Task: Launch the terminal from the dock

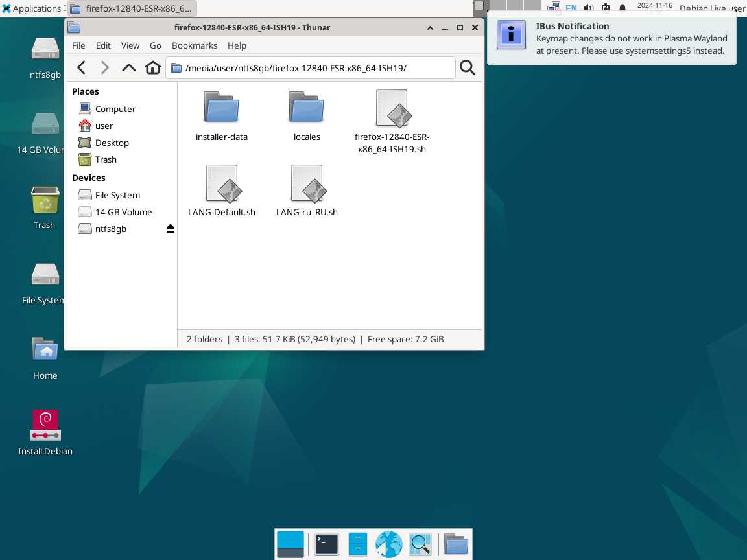Action: (x=327, y=544)
